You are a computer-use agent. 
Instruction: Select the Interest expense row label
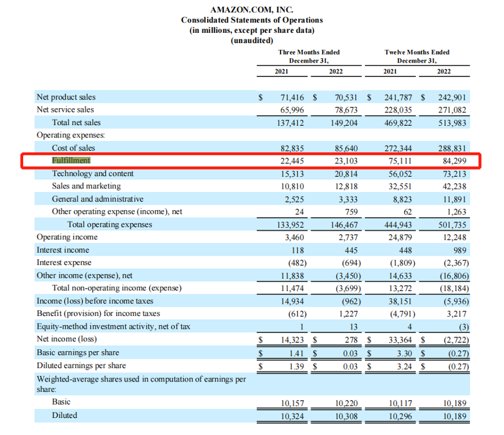(64, 262)
